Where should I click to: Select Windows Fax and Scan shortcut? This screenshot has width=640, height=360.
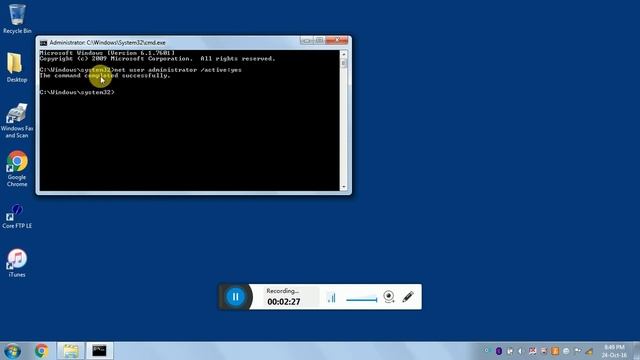point(17,121)
